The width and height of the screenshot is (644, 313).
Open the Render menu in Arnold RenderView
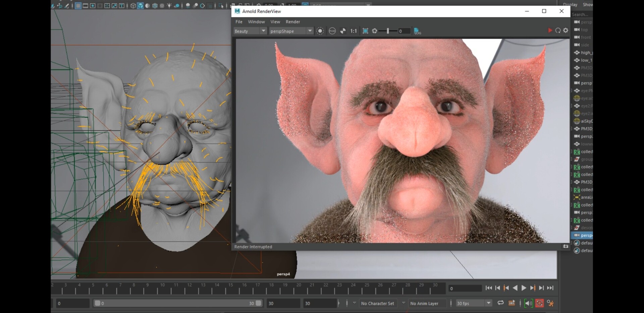pyautogui.click(x=292, y=22)
